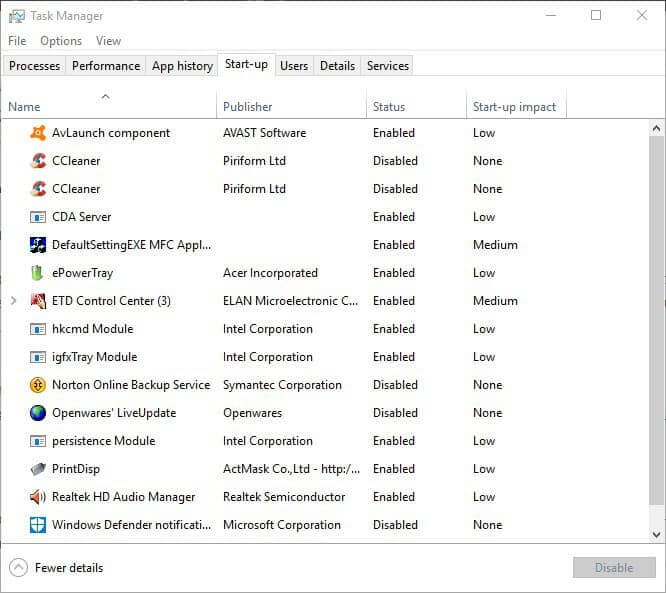The height and width of the screenshot is (593, 666).
Task: Click the Norton Online Backup Service icon
Action: click(x=38, y=385)
